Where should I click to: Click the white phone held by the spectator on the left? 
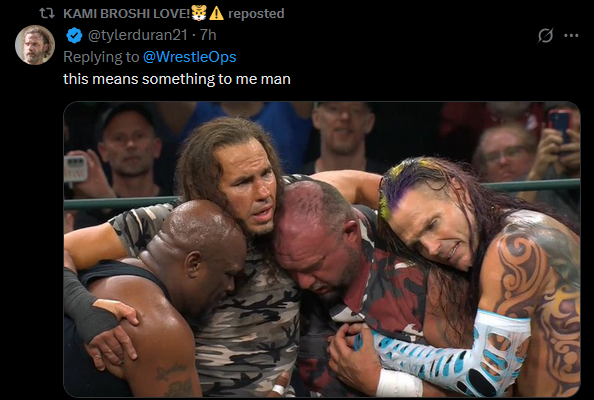76,169
